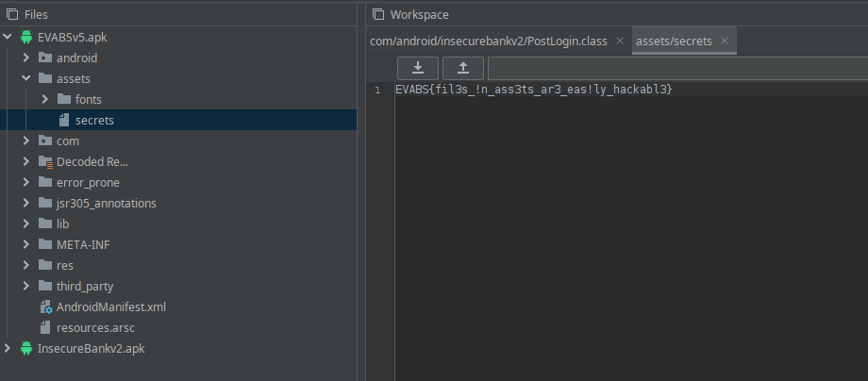Collapse the assets folder
868x381 pixels.
[26, 78]
